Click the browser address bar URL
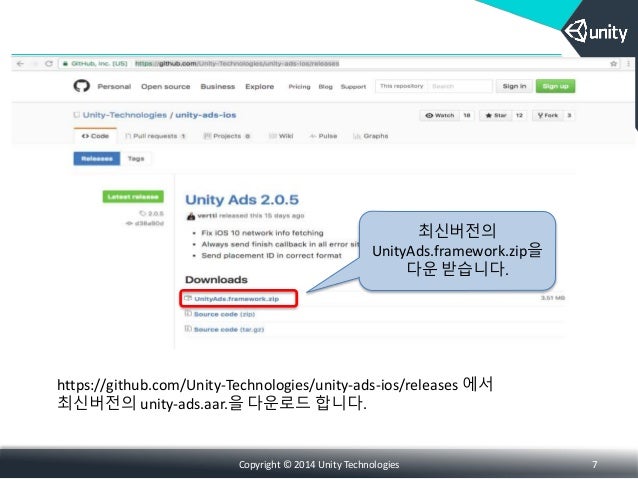The height and width of the screenshot is (479, 638). point(237,64)
